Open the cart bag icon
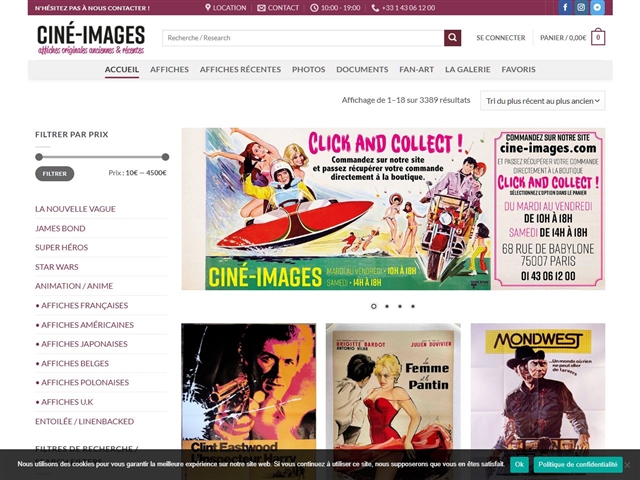The width and height of the screenshot is (640, 480). 598,38
